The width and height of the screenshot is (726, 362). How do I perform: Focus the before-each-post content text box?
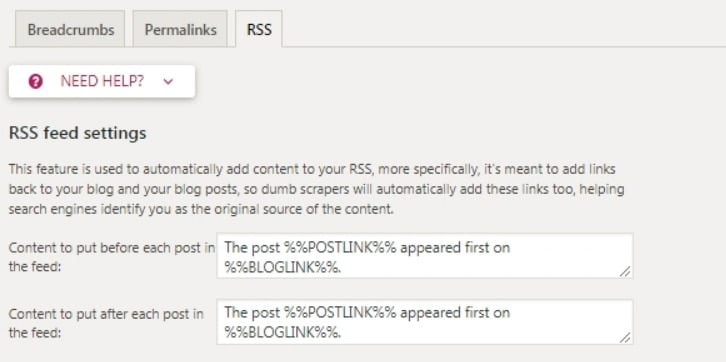pyautogui.click(x=425, y=256)
